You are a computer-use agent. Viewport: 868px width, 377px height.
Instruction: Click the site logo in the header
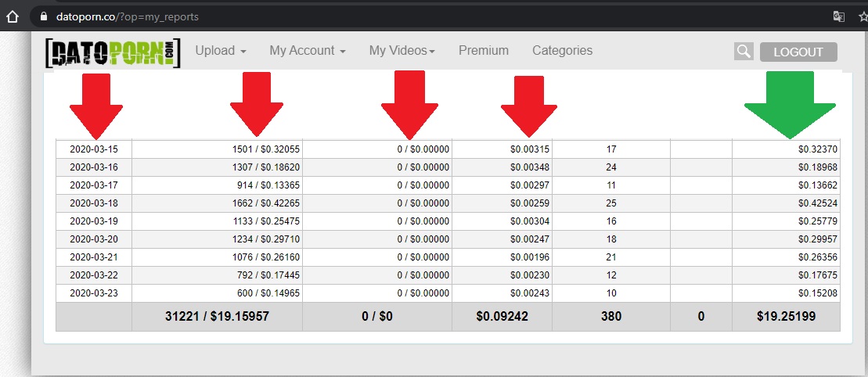[113, 52]
